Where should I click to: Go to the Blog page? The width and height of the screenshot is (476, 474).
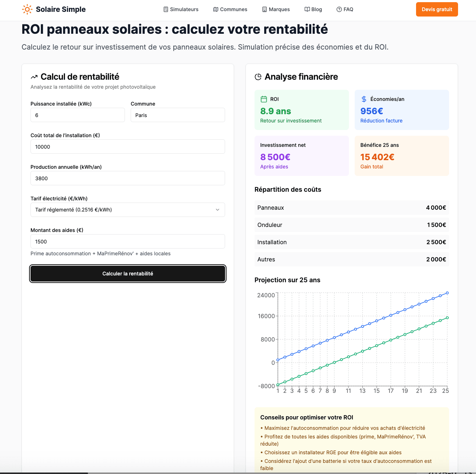pos(313,9)
